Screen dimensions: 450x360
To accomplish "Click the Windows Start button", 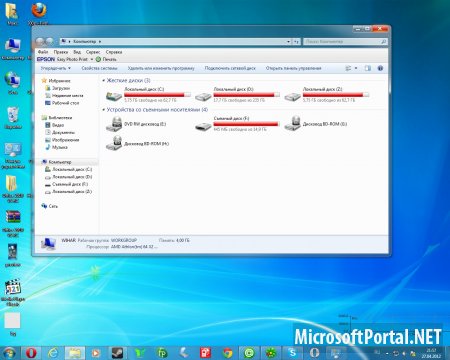I will pos(9,353).
